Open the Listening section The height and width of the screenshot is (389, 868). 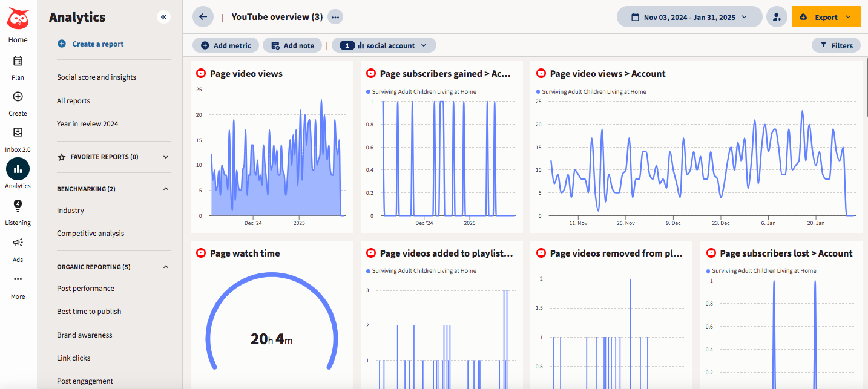[18, 206]
